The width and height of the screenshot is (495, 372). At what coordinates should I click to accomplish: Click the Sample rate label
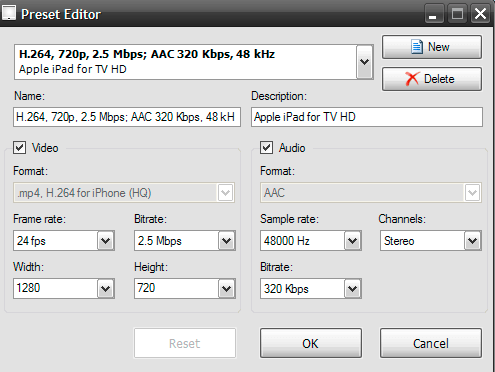pos(289,219)
